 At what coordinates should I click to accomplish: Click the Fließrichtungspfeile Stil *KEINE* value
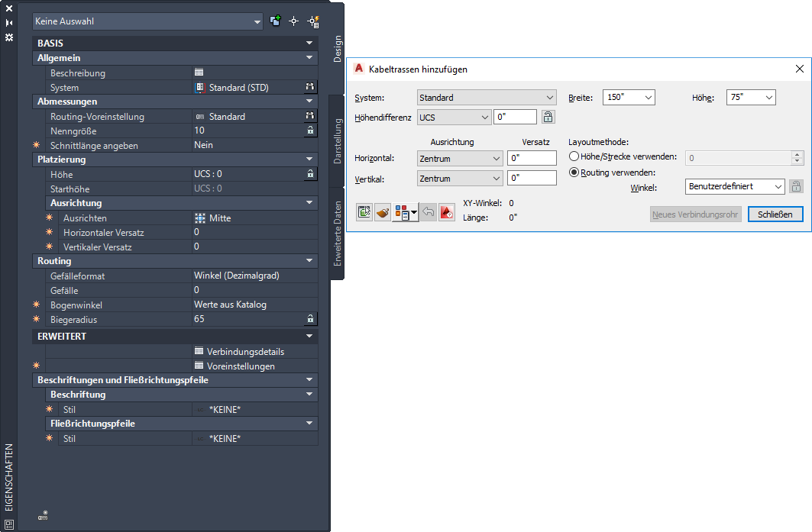[225, 438]
